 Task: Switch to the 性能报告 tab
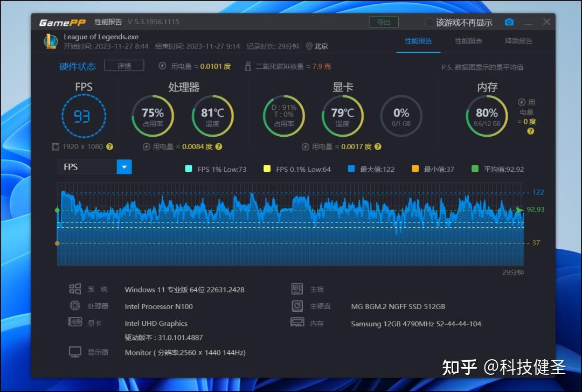418,41
